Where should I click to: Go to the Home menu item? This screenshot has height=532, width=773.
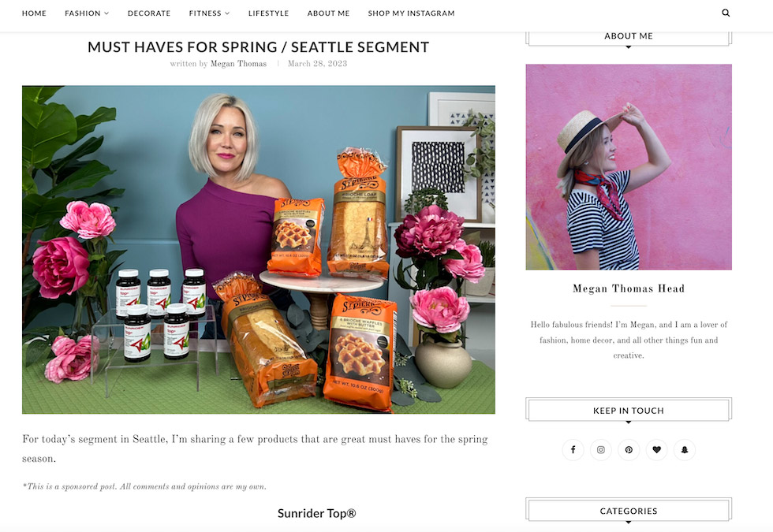pos(34,13)
